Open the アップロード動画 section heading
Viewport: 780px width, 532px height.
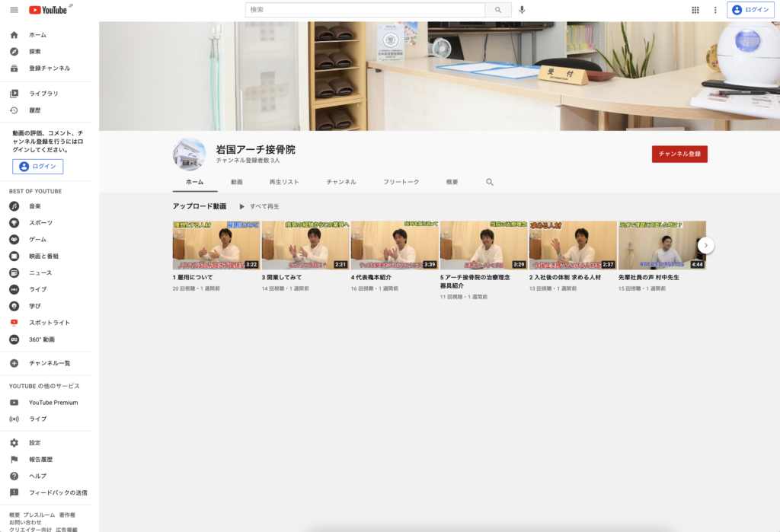[x=200, y=206]
